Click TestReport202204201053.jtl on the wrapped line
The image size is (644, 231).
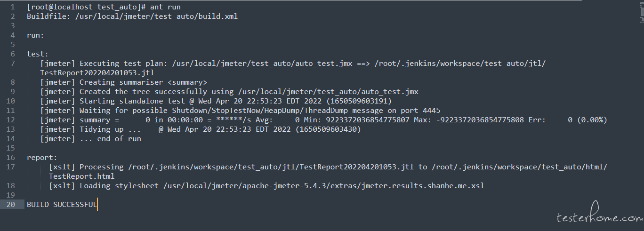(x=97, y=73)
